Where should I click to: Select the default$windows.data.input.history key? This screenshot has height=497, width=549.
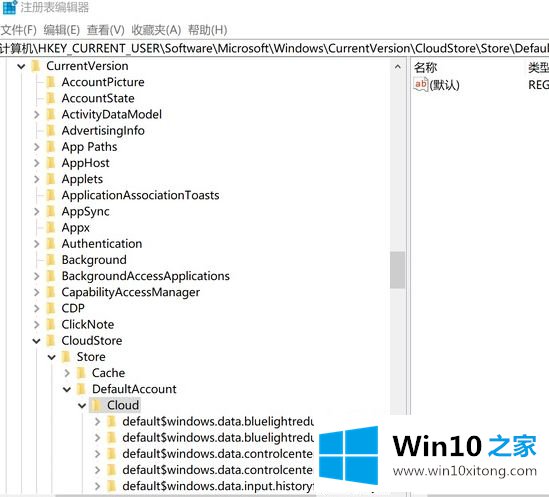218,486
